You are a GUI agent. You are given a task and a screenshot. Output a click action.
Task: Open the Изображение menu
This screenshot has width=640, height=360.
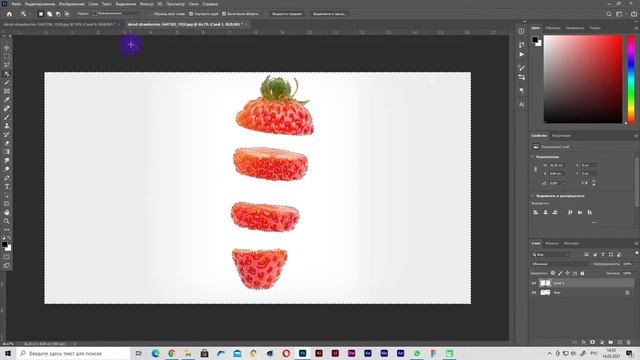point(71,4)
